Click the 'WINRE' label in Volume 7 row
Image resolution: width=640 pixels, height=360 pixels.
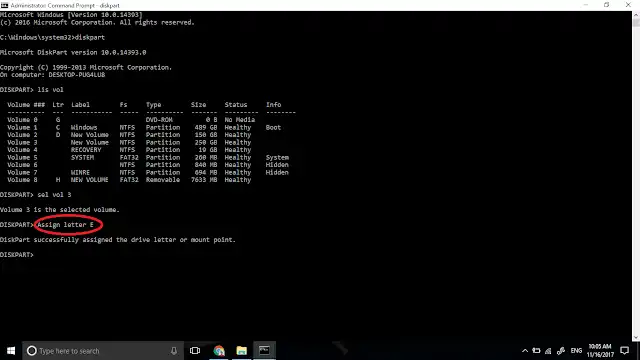(80, 172)
